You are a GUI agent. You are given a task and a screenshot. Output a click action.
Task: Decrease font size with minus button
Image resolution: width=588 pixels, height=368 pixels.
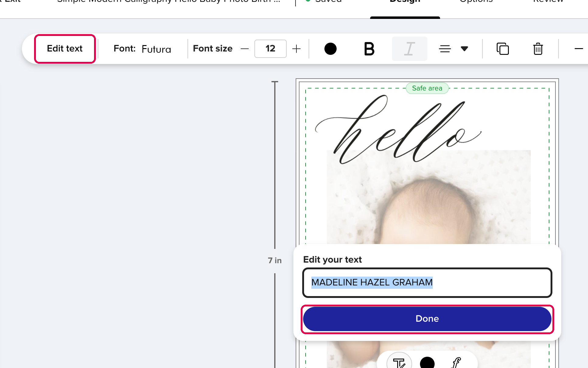click(244, 49)
